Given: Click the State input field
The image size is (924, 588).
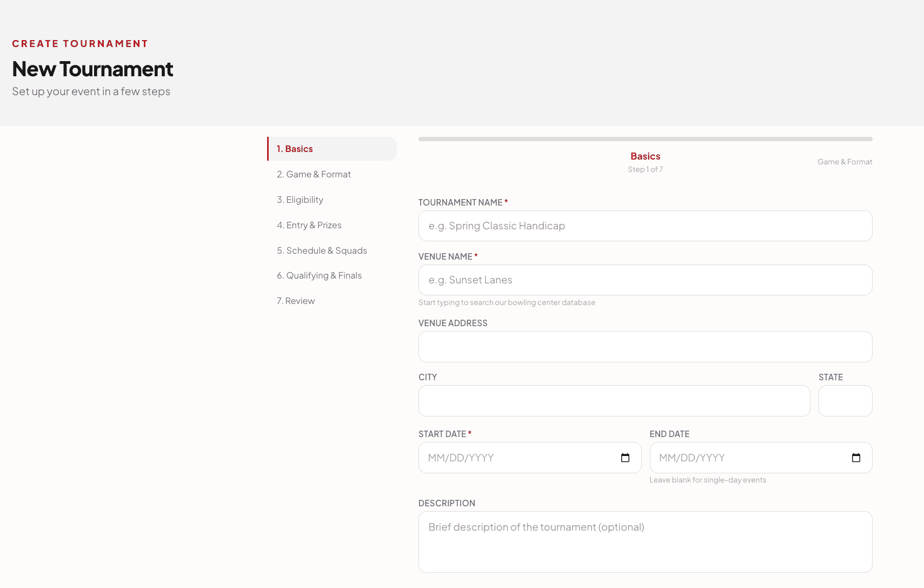Looking at the screenshot, I should pyautogui.click(x=845, y=401).
